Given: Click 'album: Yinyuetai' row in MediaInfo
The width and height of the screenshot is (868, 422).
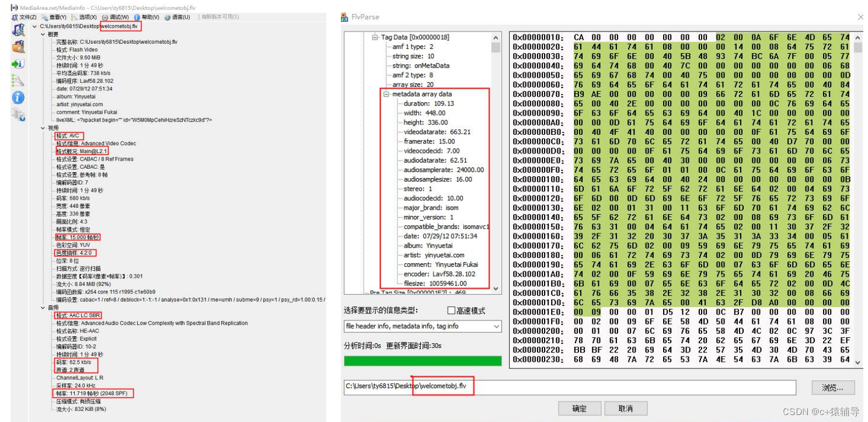Looking at the screenshot, I should click(75, 96).
